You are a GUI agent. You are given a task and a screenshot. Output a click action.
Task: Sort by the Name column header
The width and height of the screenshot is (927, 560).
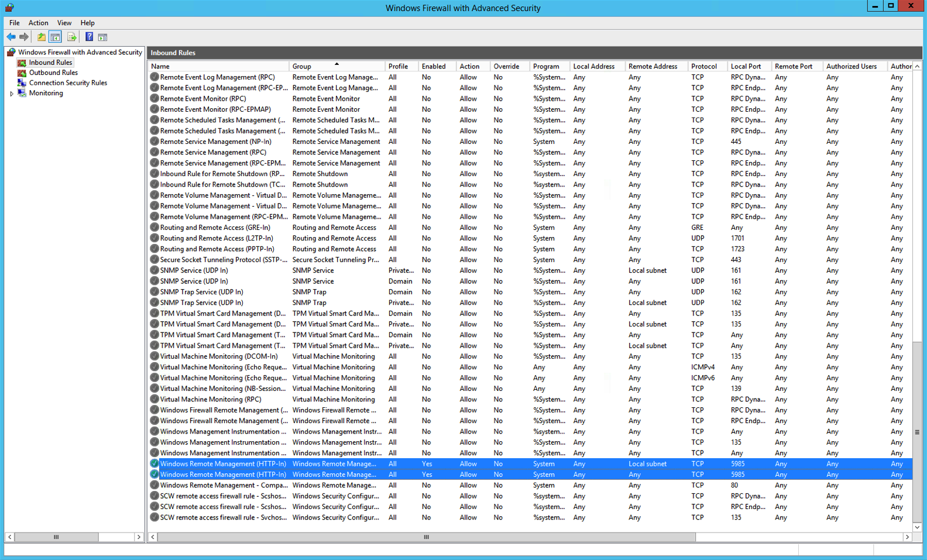pos(219,66)
